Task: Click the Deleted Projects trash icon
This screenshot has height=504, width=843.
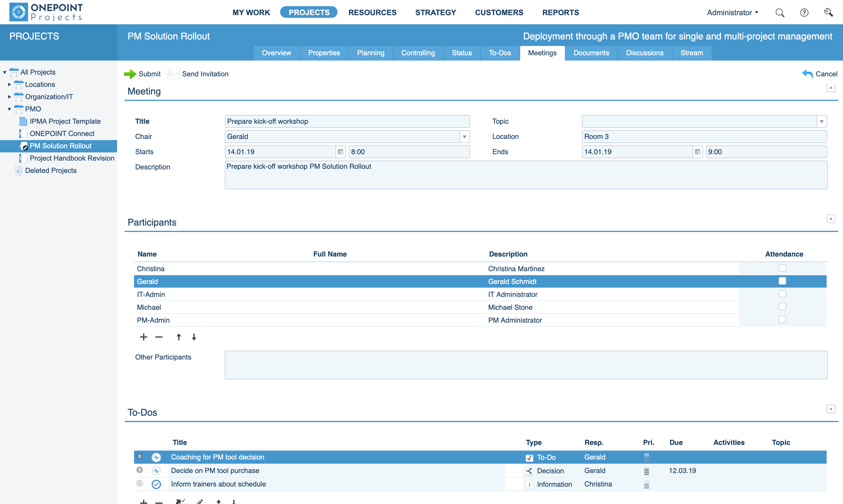Action: (19, 171)
